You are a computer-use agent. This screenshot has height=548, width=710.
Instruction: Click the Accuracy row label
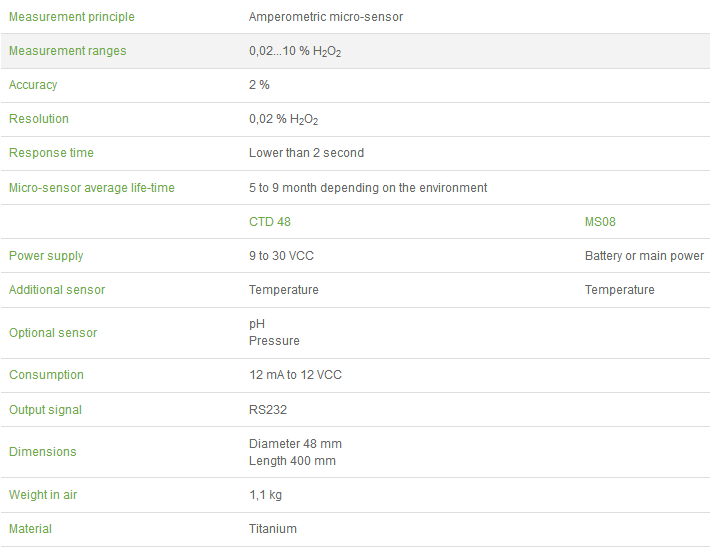(33, 85)
